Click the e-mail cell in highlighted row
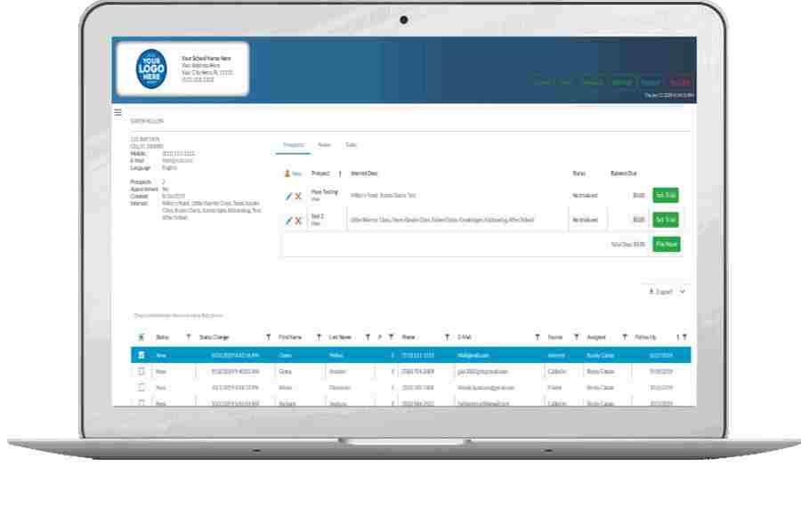 (x=473, y=355)
